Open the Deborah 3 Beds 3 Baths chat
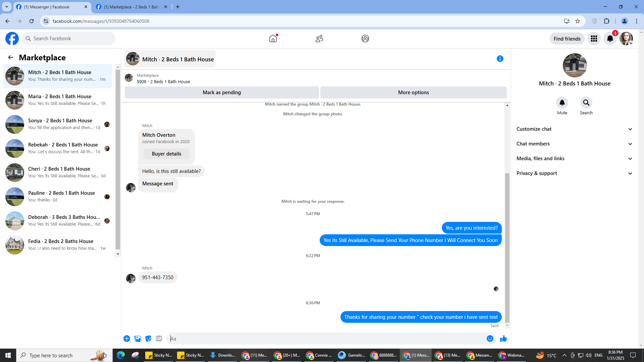 point(58,221)
